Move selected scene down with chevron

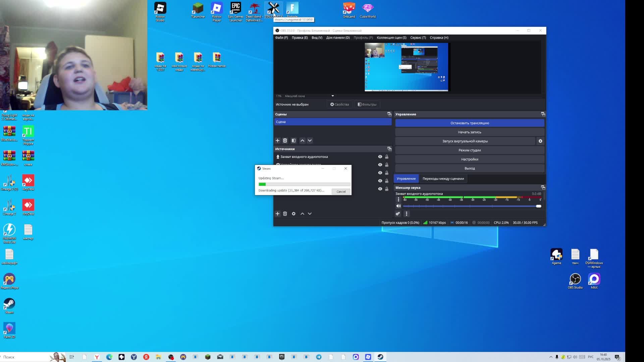coord(310,140)
